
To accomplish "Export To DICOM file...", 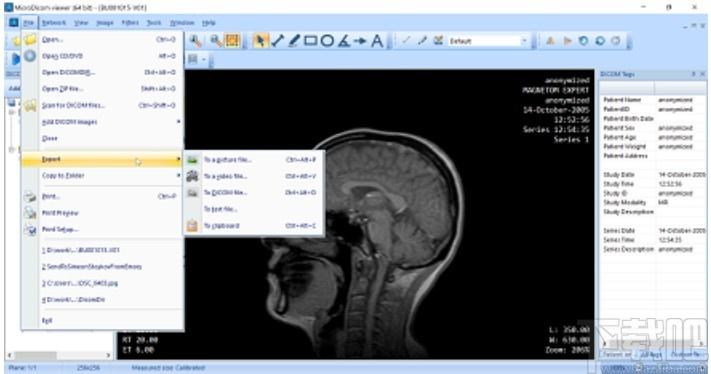I will pyautogui.click(x=253, y=192).
